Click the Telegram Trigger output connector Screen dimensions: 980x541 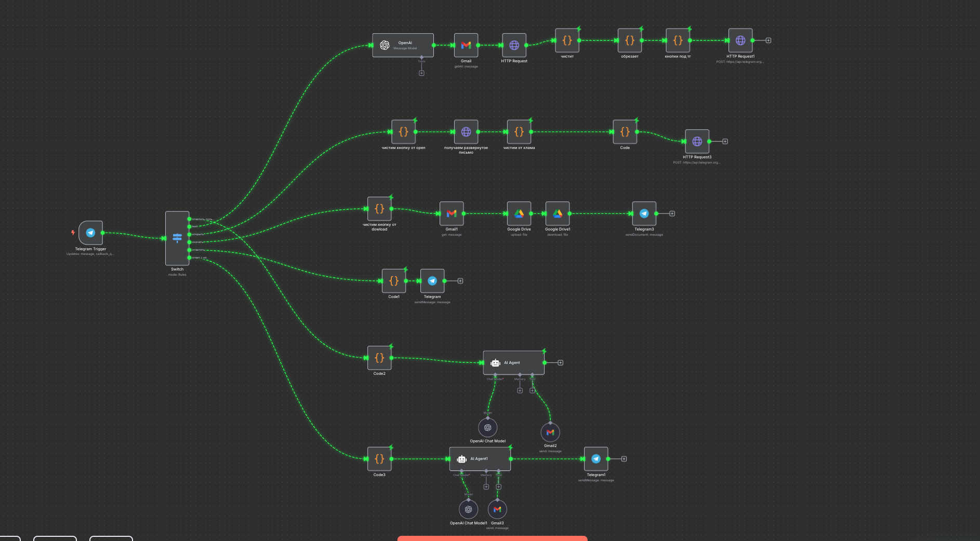coord(103,233)
